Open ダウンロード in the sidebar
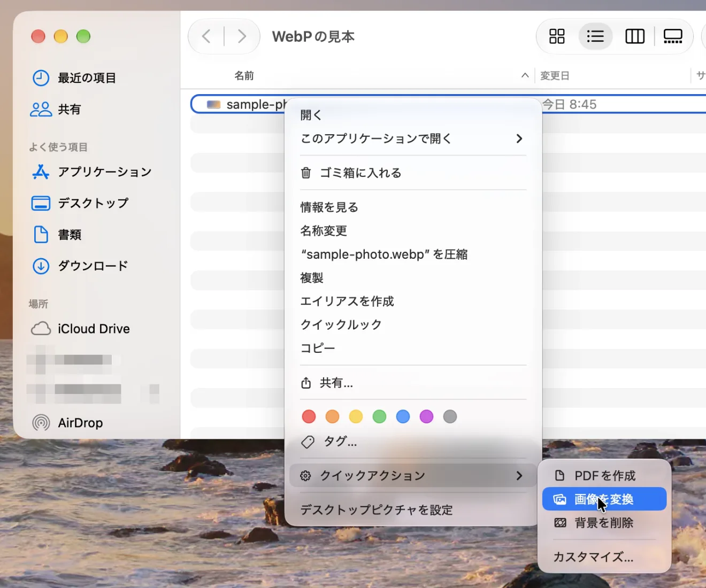 click(x=80, y=266)
